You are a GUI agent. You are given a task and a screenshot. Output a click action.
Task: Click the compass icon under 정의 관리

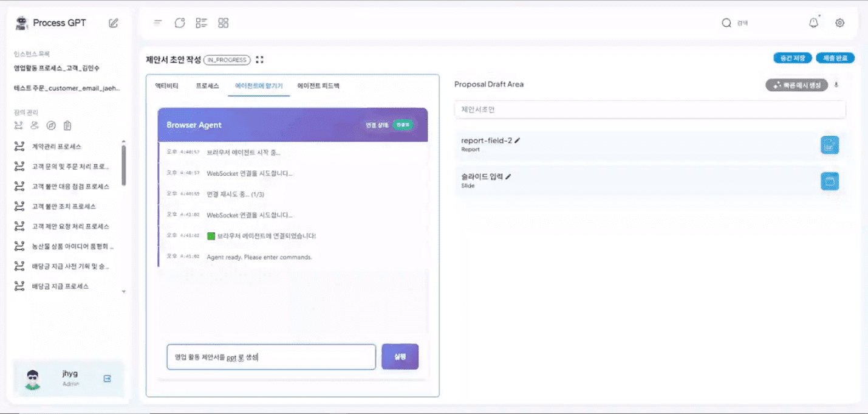pyautogui.click(x=51, y=126)
